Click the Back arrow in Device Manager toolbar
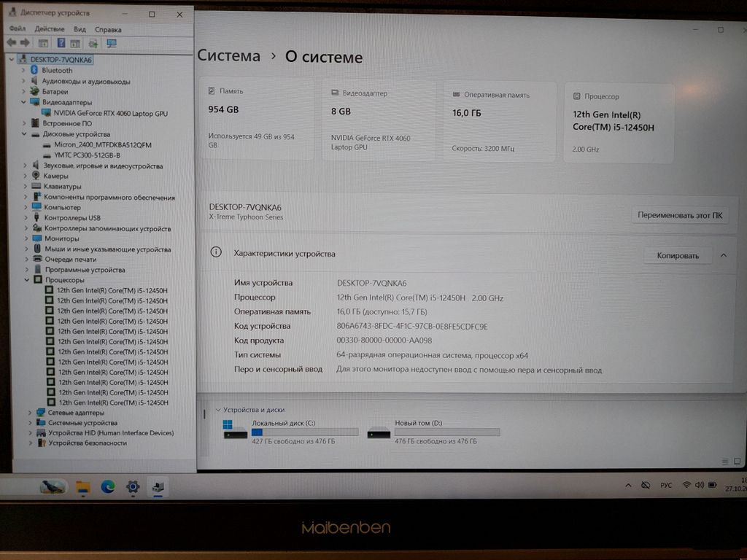 pyautogui.click(x=11, y=43)
